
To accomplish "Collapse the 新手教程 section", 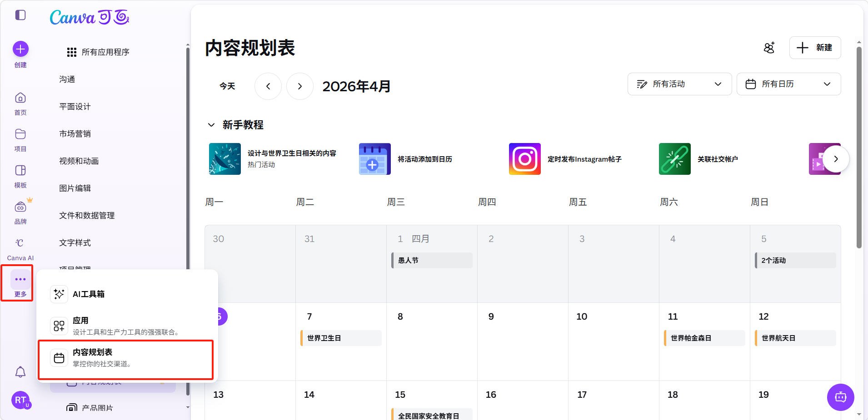I will (x=211, y=125).
